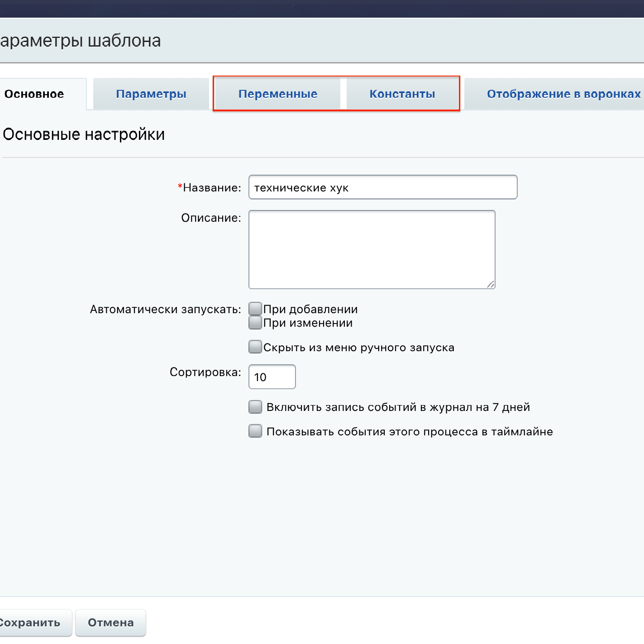The height and width of the screenshot is (644, 644).
Task: Enable event journal recording for 7 days
Action: point(255,406)
